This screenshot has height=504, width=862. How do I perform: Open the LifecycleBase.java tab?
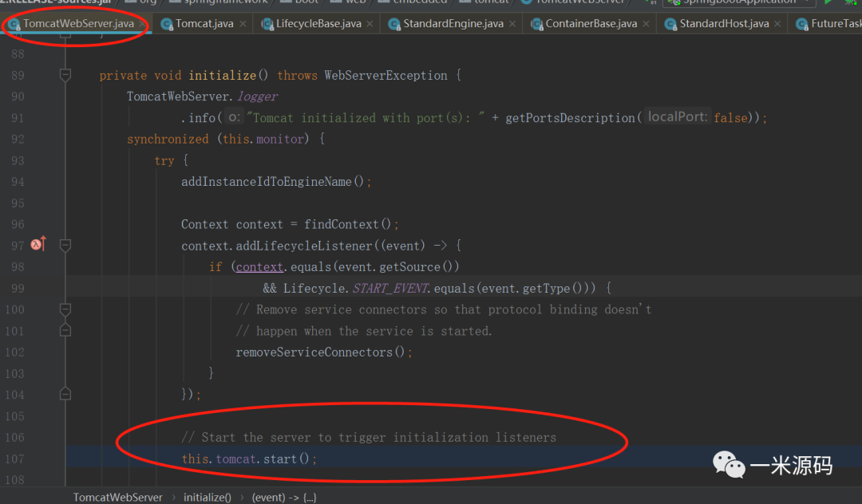tap(318, 24)
